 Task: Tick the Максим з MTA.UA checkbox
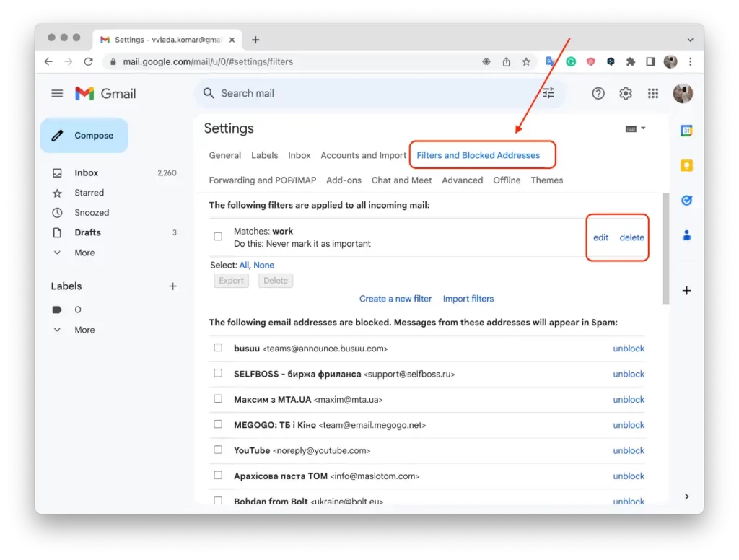point(218,399)
